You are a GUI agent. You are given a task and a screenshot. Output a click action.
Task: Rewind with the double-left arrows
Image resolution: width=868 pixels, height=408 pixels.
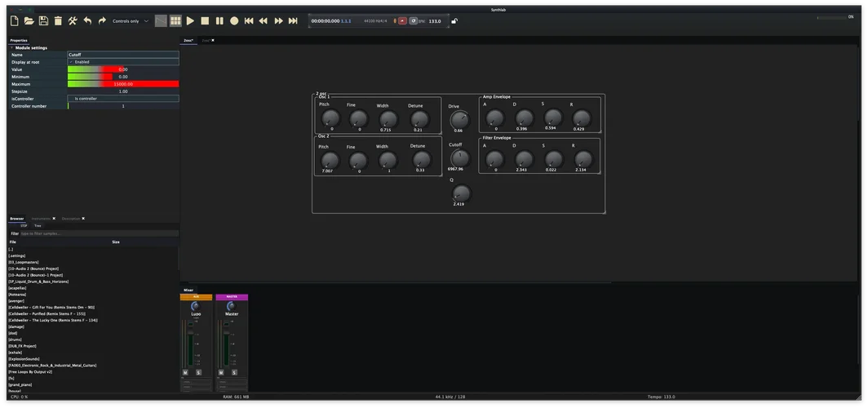(x=263, y=21)
